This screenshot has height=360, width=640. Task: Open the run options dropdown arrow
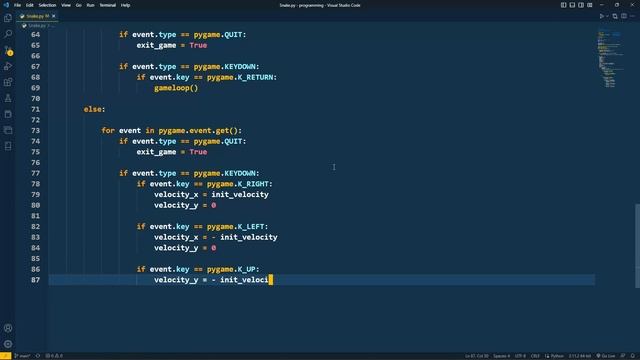(x=607, y=16)
